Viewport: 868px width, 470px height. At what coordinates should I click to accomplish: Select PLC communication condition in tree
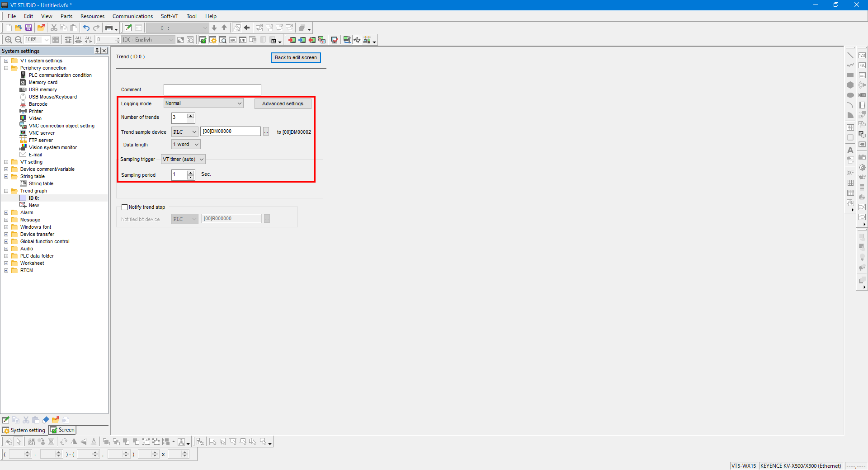[x=60, y=75]
